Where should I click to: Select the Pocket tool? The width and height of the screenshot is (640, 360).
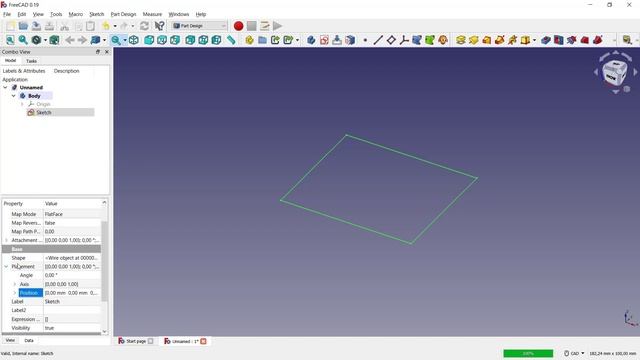click(x=546, y=40)
